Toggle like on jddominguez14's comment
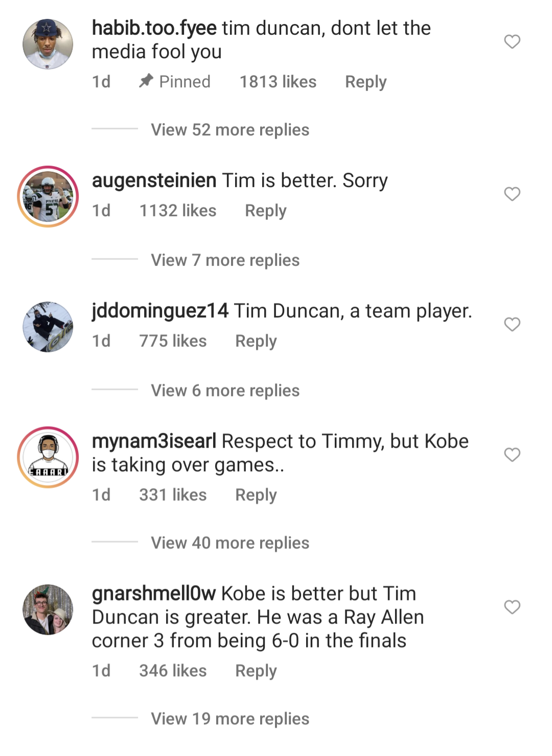552x756 pixels. pos(512,324)
